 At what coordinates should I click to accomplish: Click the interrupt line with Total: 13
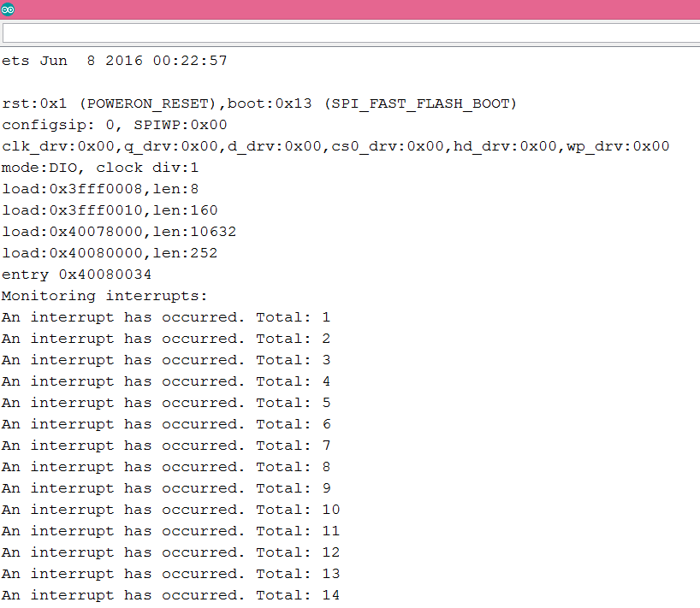tap(171, 575)
